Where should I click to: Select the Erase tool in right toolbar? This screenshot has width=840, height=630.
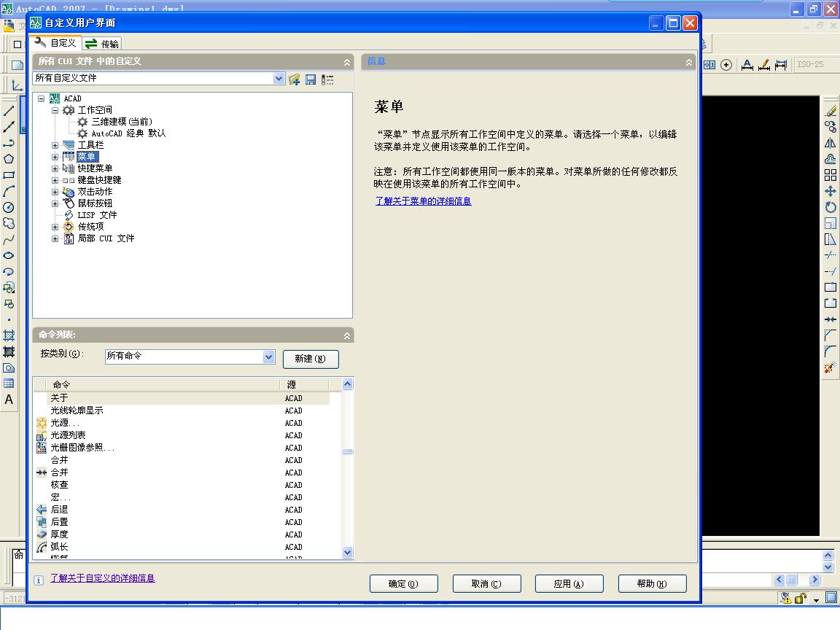(x=831, y=111)
